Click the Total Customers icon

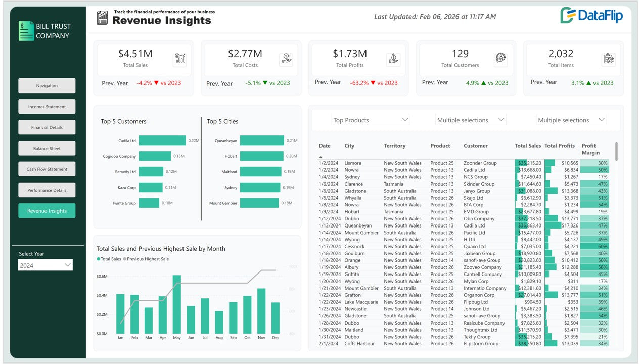[500, 59]
